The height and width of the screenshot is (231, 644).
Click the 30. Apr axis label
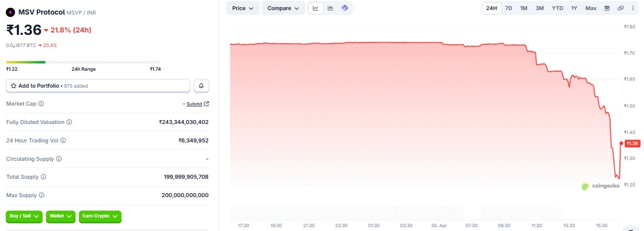point(439,226)
